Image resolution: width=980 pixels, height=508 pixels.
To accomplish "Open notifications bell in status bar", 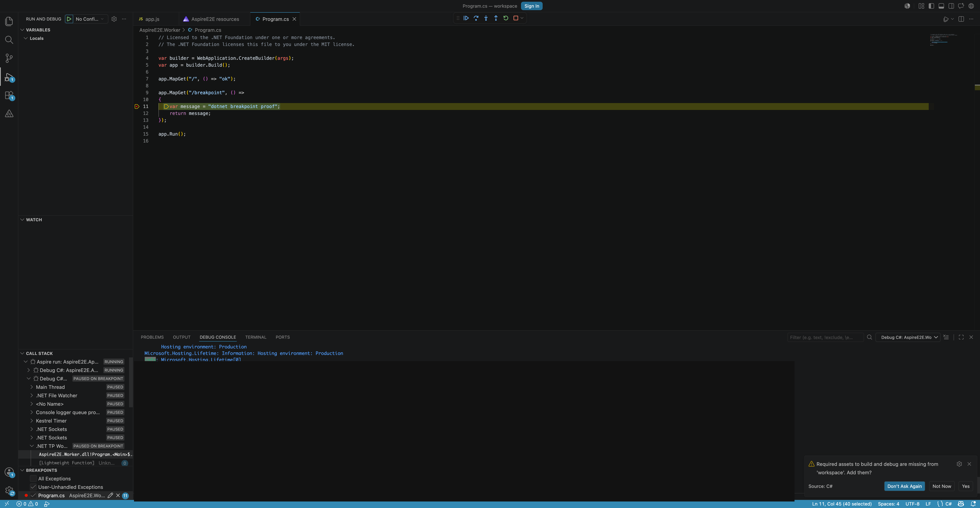I will (x=973, y=504).
